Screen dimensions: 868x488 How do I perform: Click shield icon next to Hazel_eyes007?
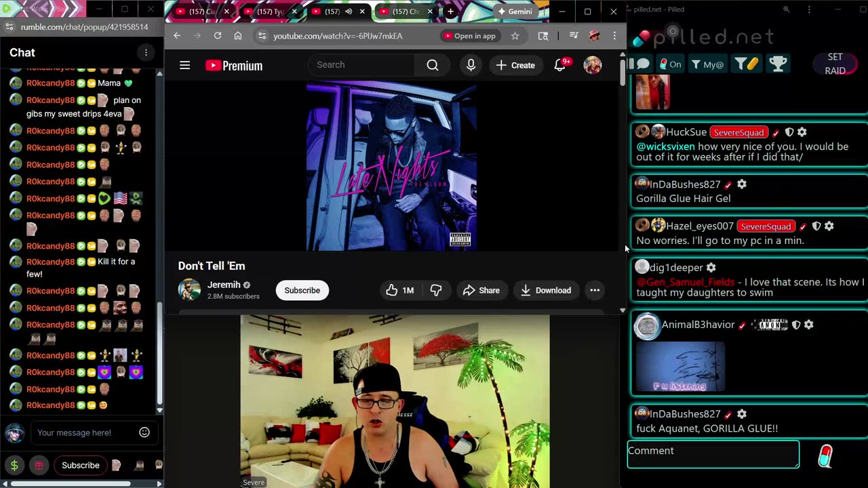816,226
